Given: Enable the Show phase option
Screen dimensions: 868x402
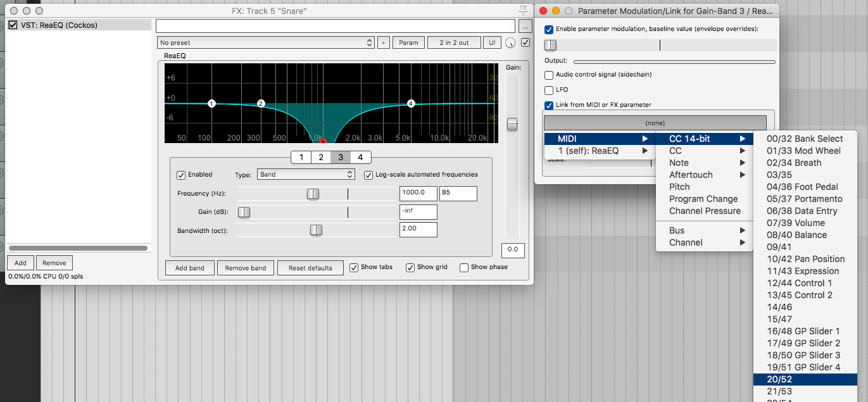Looking at the screenshot, I should (x=463, y=267).
